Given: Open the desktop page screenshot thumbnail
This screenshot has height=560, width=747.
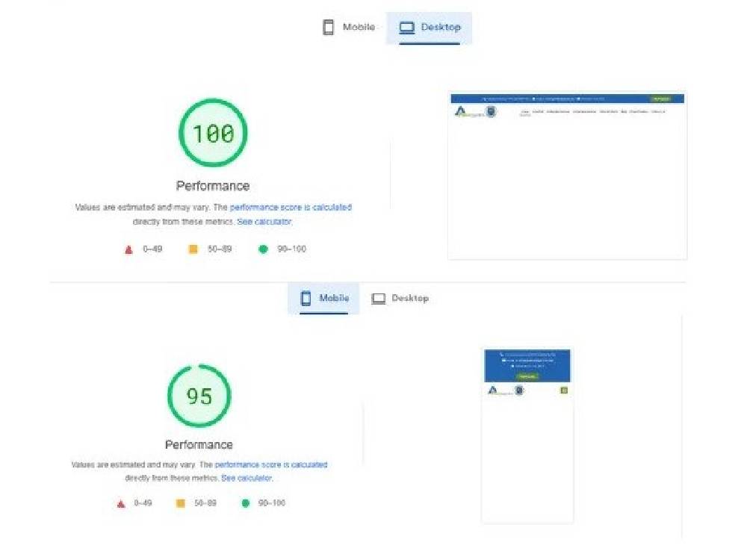Looking at the screenshot, I should click(x=568, y=175).
